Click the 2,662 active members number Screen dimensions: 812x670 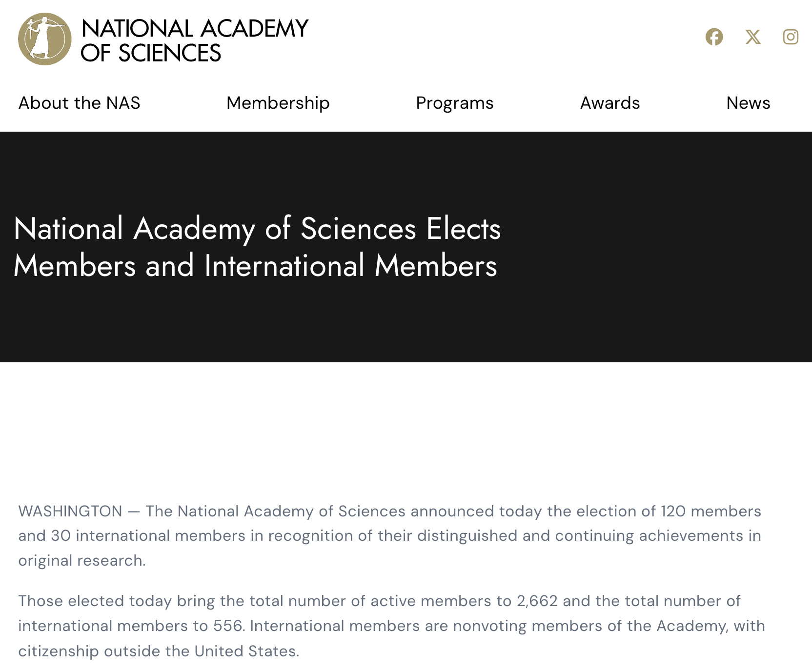click(537, 601)
